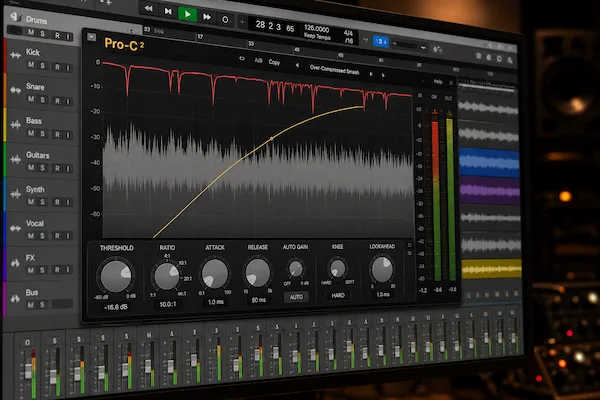Click the Lookahead knob
Image resolution: width=600 pixels, height=400 pixels.
click(382, 269)
